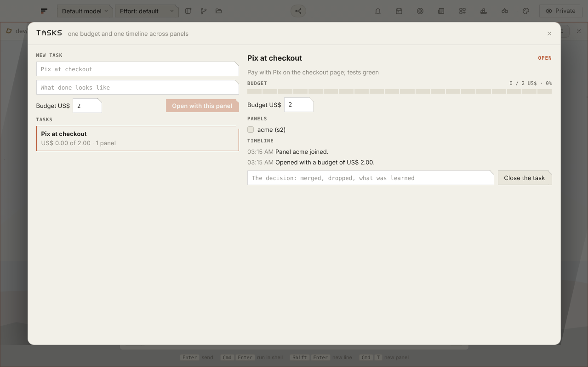The width and height of the screenshot is (588, 367).
Task: Click the decision notes input field
Action: 371,178
